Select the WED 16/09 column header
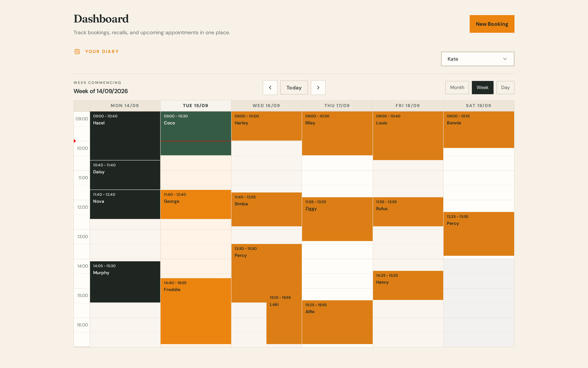 pyautogui.click(x=266, y=106)
